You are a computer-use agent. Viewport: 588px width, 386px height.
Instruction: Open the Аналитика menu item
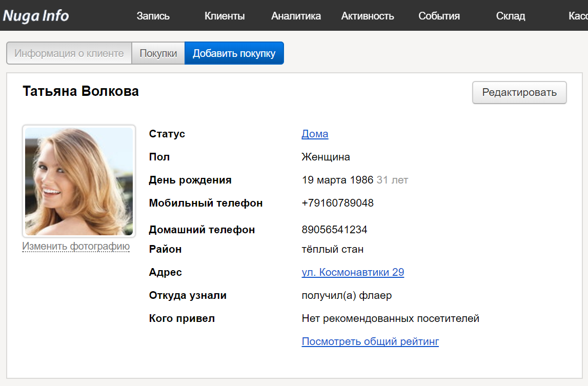[x=296, y=16]
